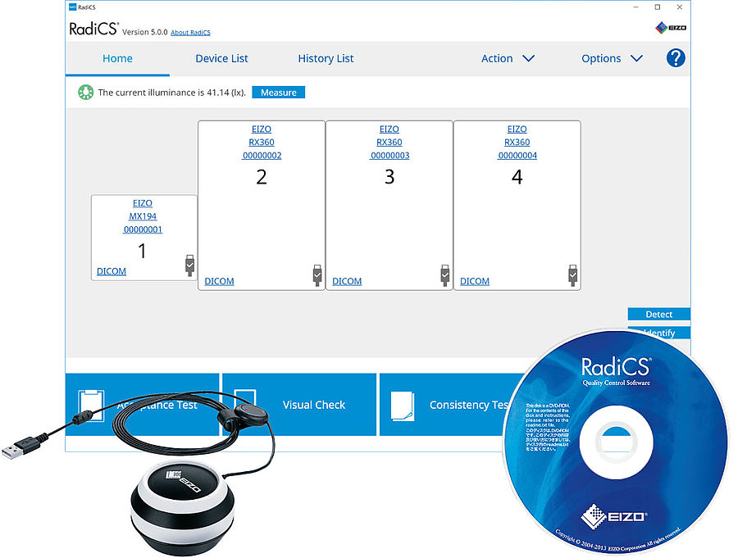Click the Version 5.0.0 text
This screenshot has width=756, height=558.
coord(144,32)
